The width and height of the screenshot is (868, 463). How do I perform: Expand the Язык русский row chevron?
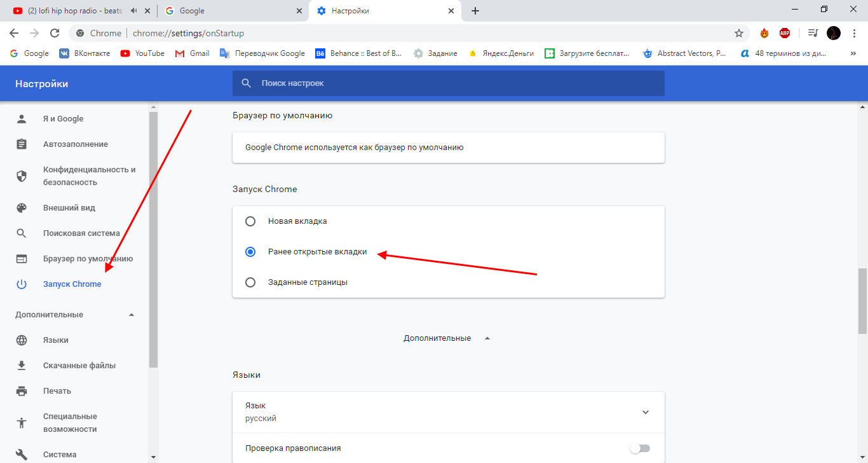coord(646,412)
